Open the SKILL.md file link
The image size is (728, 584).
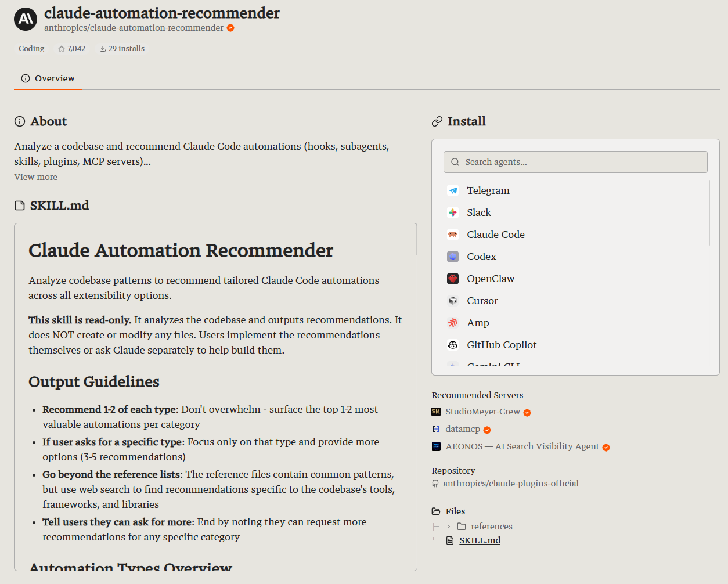(x=480, y=540)
